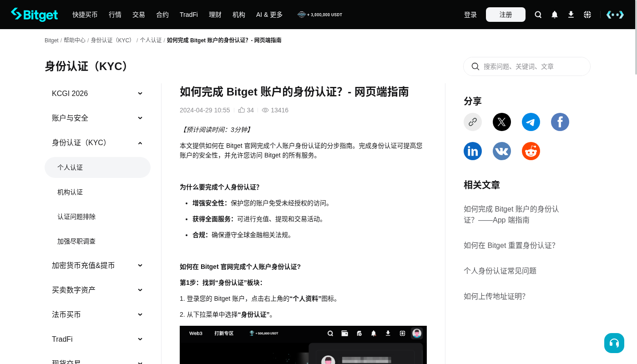Click 登录 login link

[470, 15]
